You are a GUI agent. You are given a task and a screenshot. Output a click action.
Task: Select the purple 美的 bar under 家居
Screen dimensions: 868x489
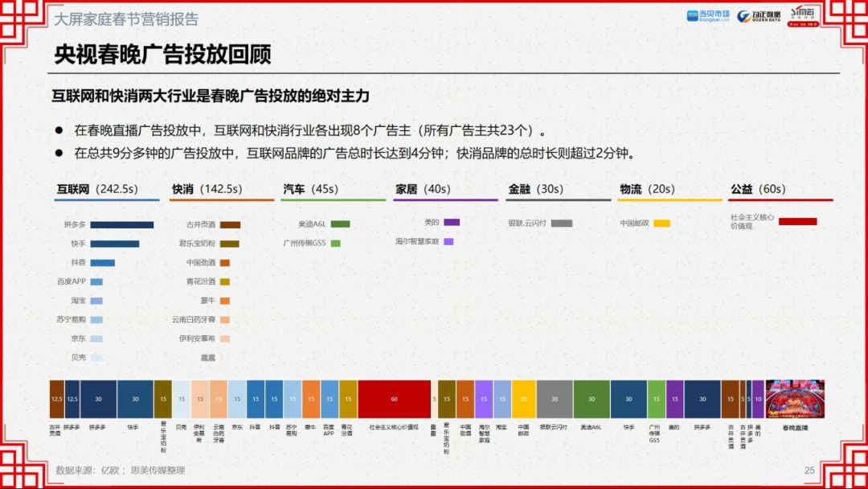451,222
